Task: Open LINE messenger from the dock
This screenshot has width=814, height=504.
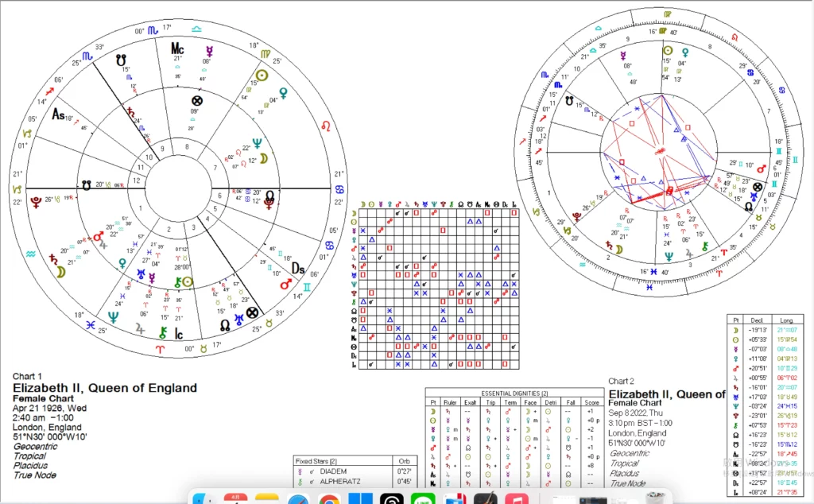Action: 422,500
